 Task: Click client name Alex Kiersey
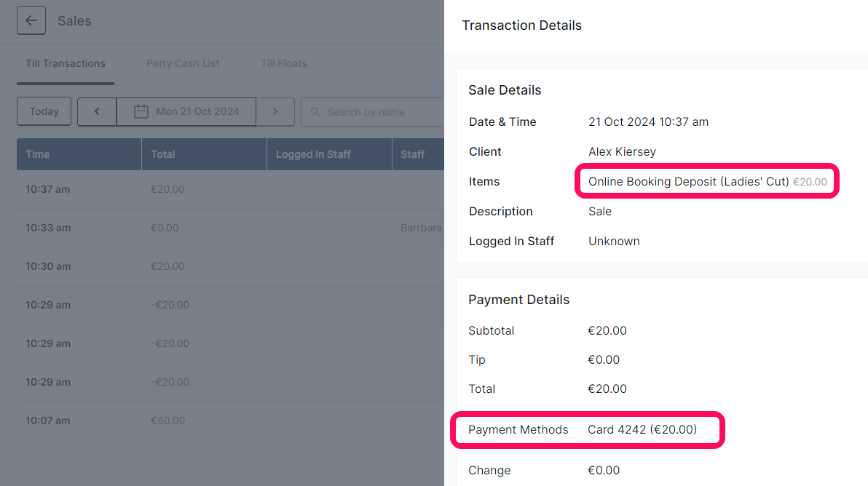coord(622,151)
